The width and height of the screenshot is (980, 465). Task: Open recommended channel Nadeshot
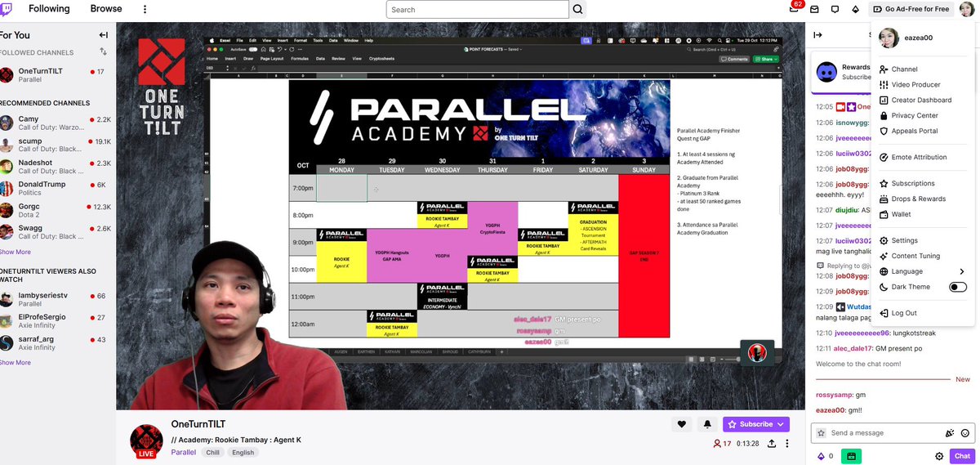[54, 167]
